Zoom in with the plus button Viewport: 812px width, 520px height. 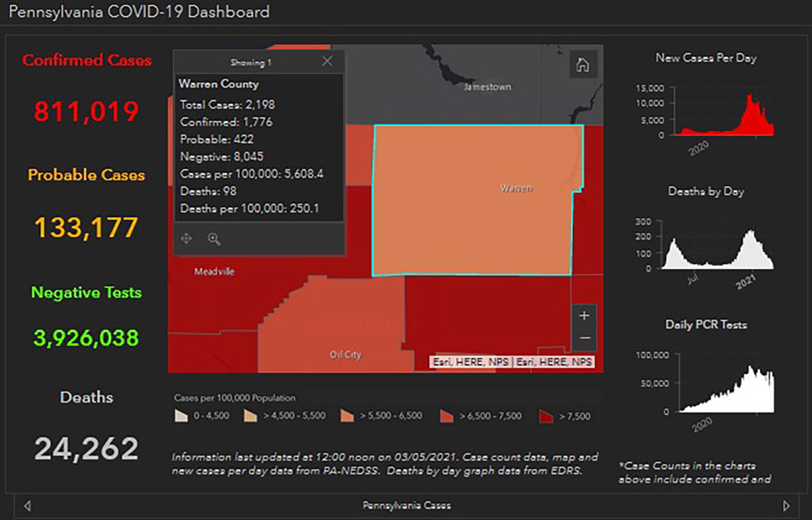(x=584, y=315)
